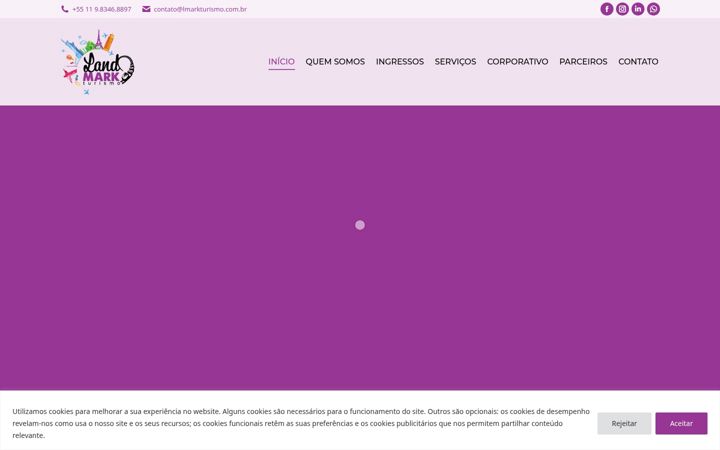Open the Instagram social icon
720x450 pixels.
(622, 9)
